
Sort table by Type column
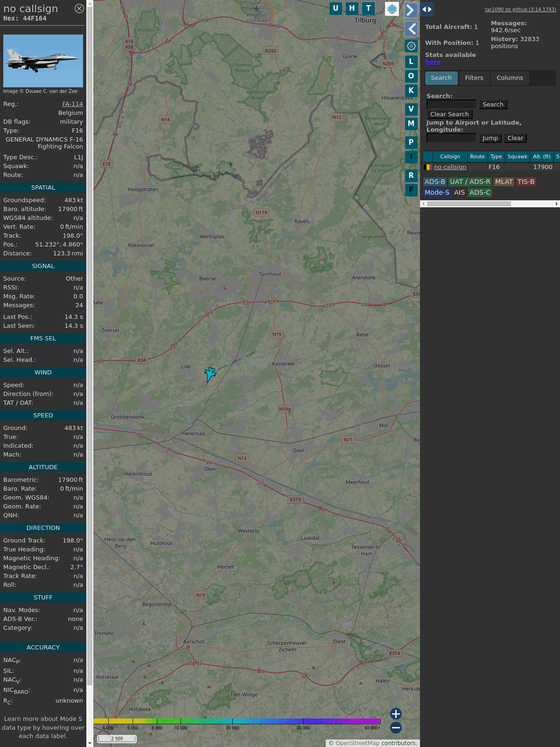[496, 157]
